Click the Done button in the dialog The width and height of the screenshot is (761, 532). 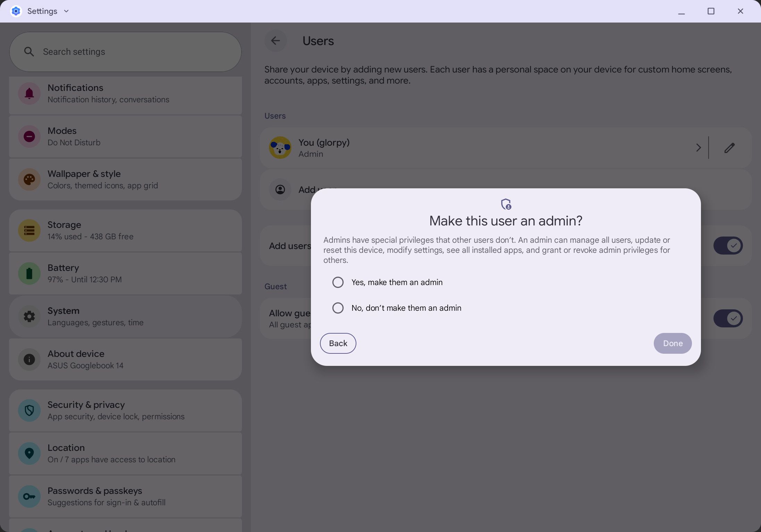point(673,343)
